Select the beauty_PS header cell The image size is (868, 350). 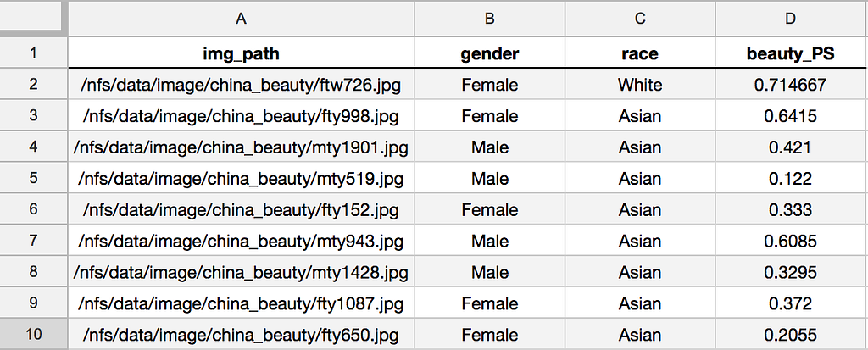pyautogui.click(x=790, y=54)
